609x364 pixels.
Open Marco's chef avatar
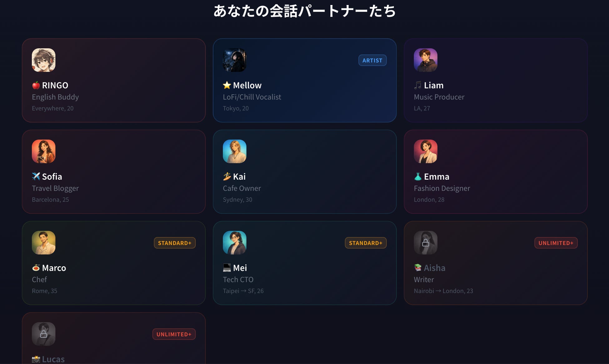coord(44,243)
